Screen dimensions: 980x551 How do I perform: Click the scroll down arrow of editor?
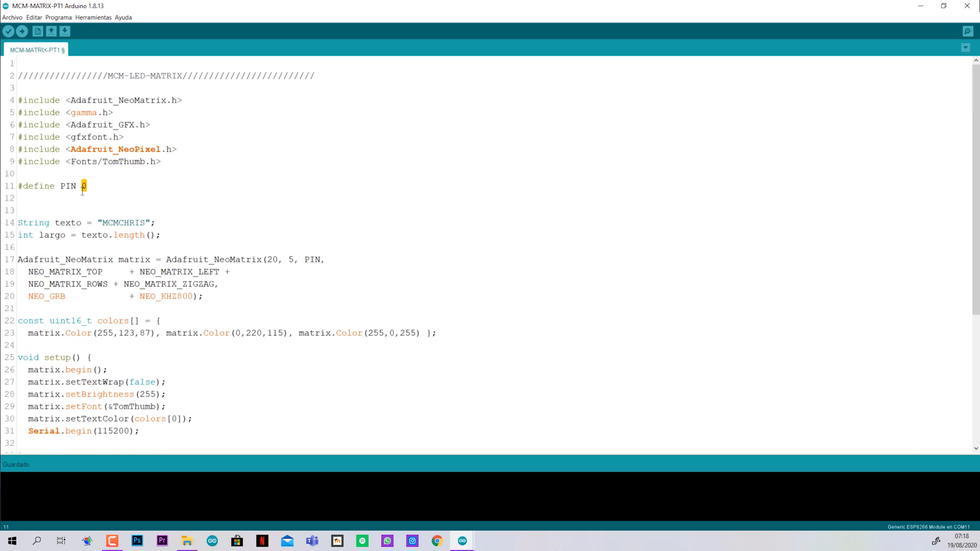976,448
